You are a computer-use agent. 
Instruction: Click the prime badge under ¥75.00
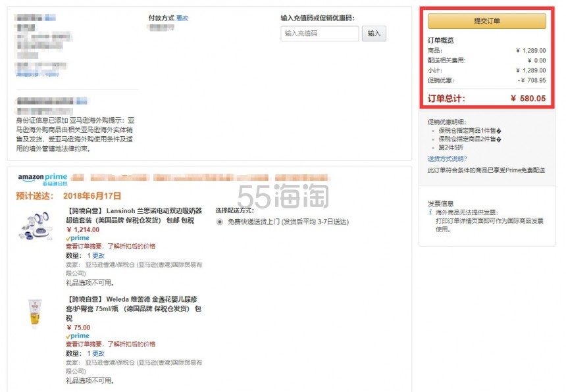pos(78,335)
